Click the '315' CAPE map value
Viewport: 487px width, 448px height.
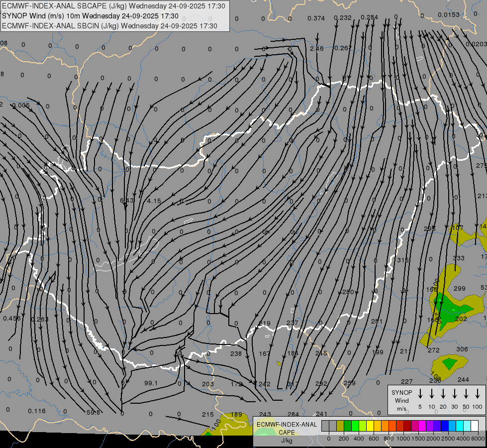(403, 260)
